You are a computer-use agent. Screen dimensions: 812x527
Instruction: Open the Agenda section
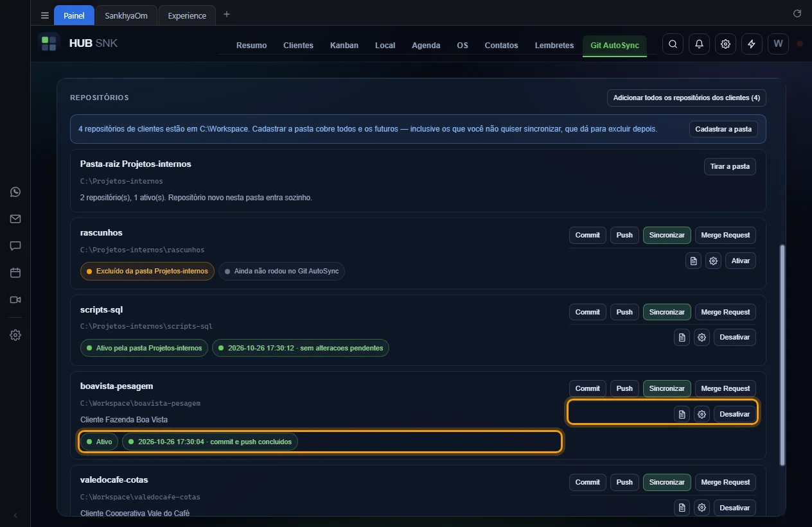point(426,45)
